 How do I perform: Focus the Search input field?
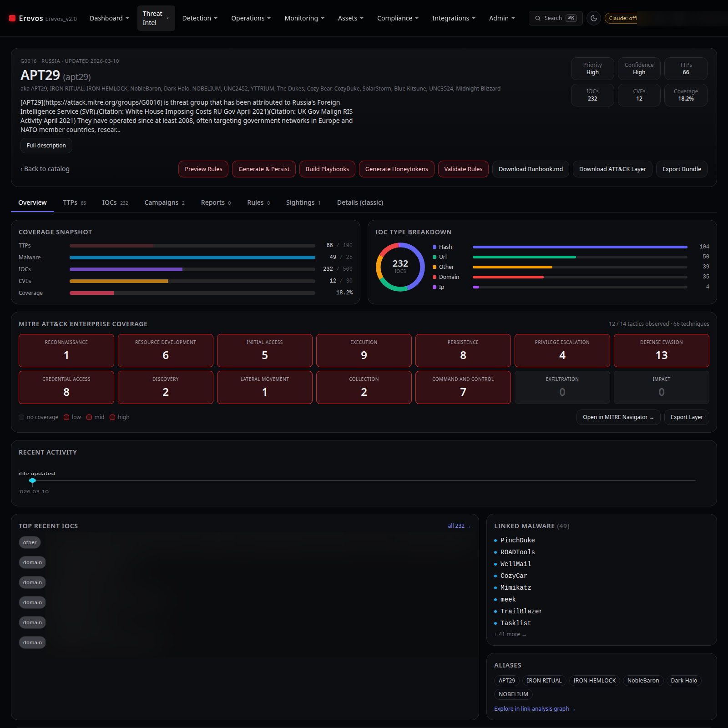pyautogui.click(x=556, y=18)
